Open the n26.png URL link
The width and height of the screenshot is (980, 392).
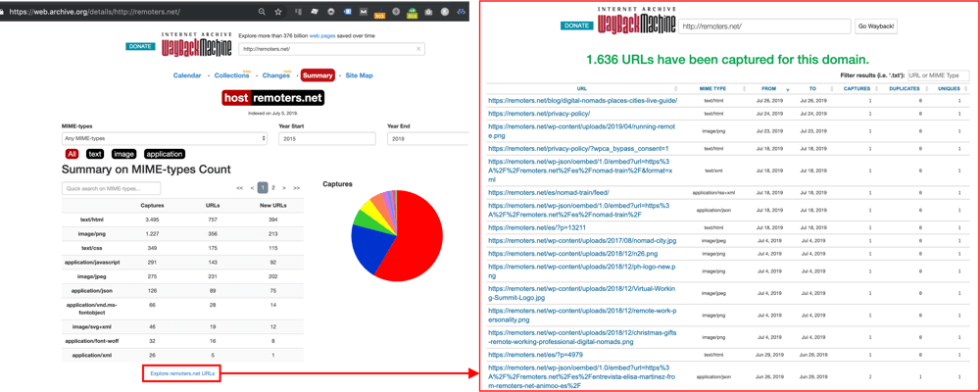point(572,253)
